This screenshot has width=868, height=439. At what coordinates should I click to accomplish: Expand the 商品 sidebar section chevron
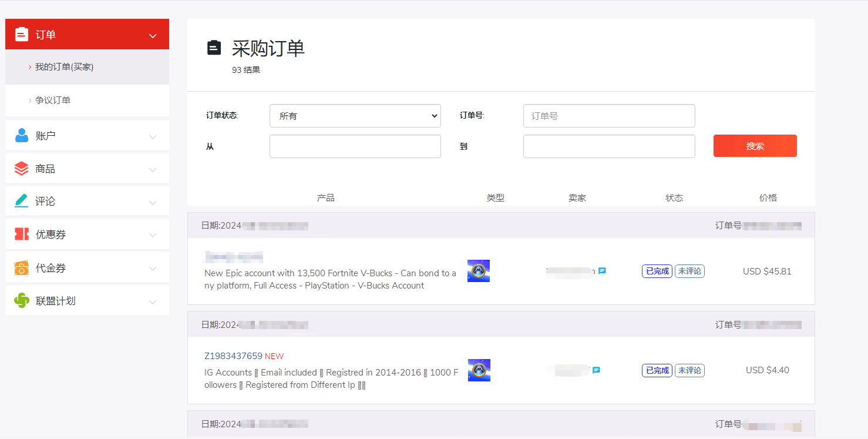153,170
